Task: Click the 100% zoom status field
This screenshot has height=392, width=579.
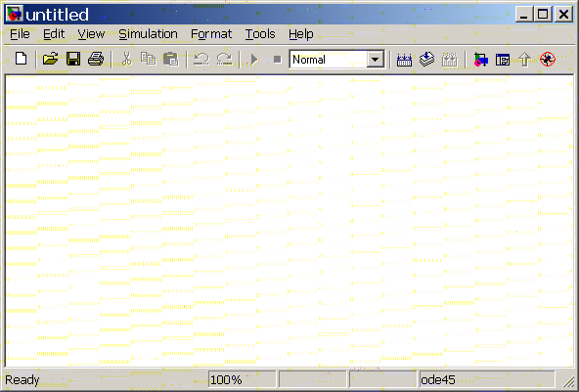Action: point(243,379)
